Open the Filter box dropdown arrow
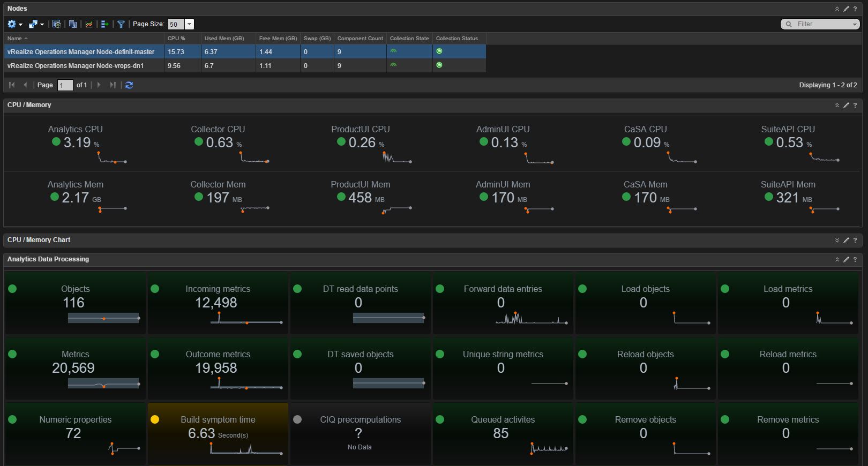 [x=855, y=24]
